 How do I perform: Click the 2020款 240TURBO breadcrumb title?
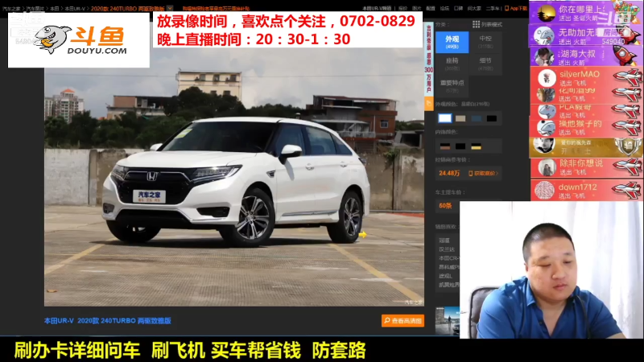pyautogui.click(x=127, y=8)
